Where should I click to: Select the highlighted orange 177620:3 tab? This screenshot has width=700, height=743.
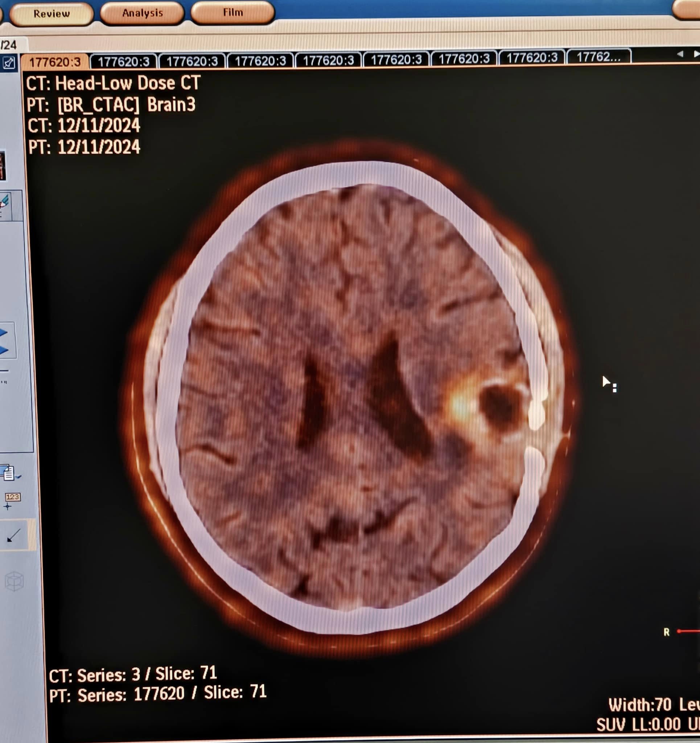click(54, 62)
